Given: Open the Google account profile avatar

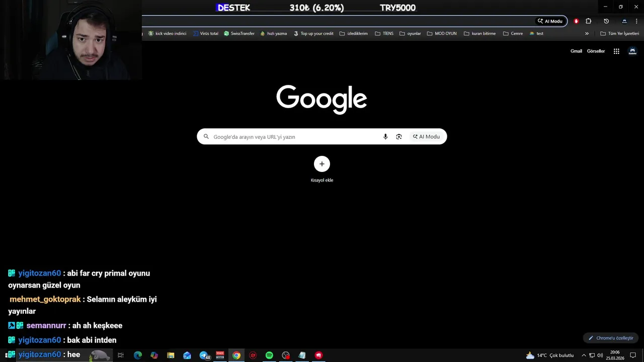Looking at the screenshot, I should click(632, 51).
